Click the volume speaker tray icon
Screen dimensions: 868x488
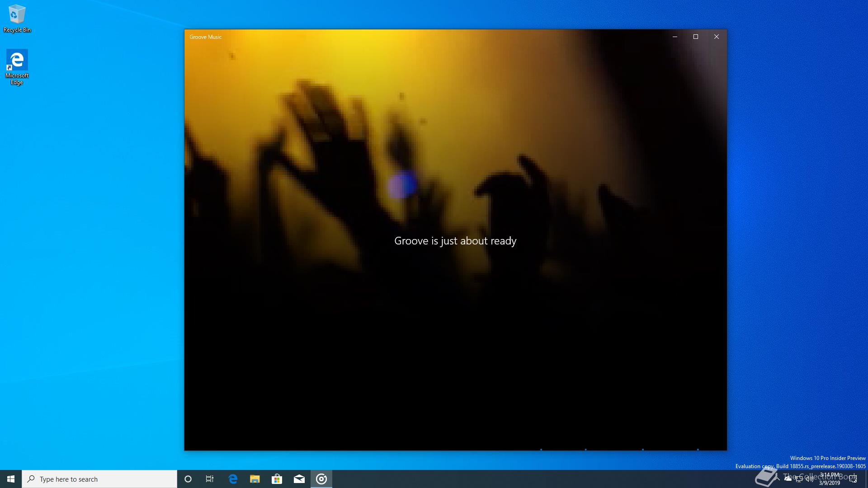[809, 479]
